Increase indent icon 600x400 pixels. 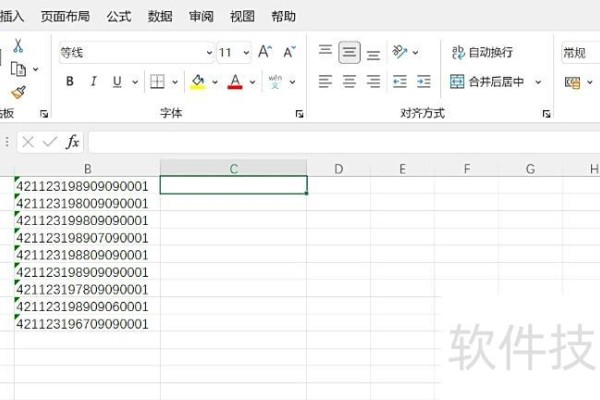point(424,82)
